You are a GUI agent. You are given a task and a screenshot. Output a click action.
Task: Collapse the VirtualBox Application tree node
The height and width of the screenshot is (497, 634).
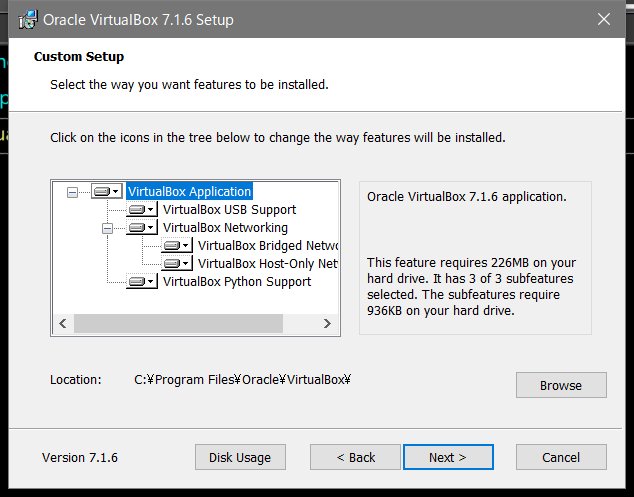[72, 192]
